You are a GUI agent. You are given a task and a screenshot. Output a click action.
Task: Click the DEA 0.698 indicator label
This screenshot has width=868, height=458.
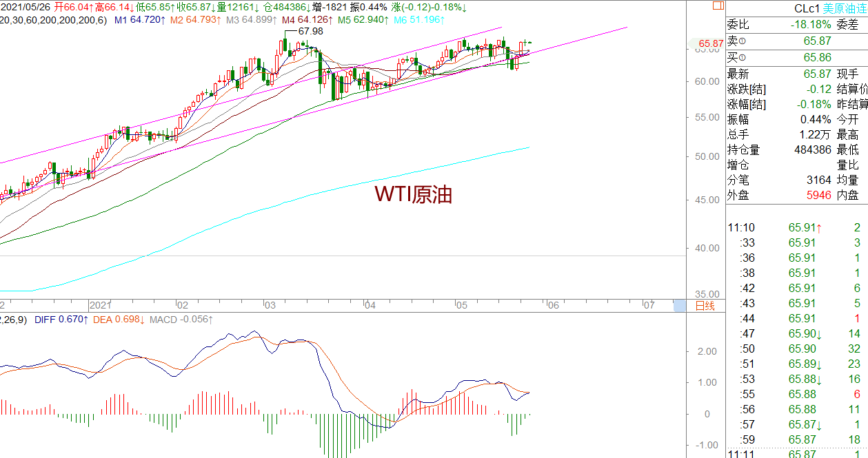(119, 320)
